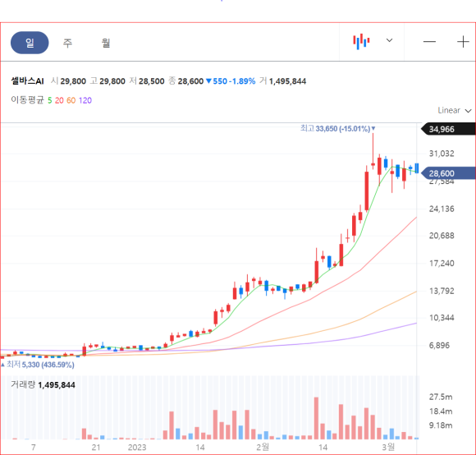This screenshot has width=476, height=455.
Task: Click the 18.4m volume axis label
Action: click(x=441, y=411)
